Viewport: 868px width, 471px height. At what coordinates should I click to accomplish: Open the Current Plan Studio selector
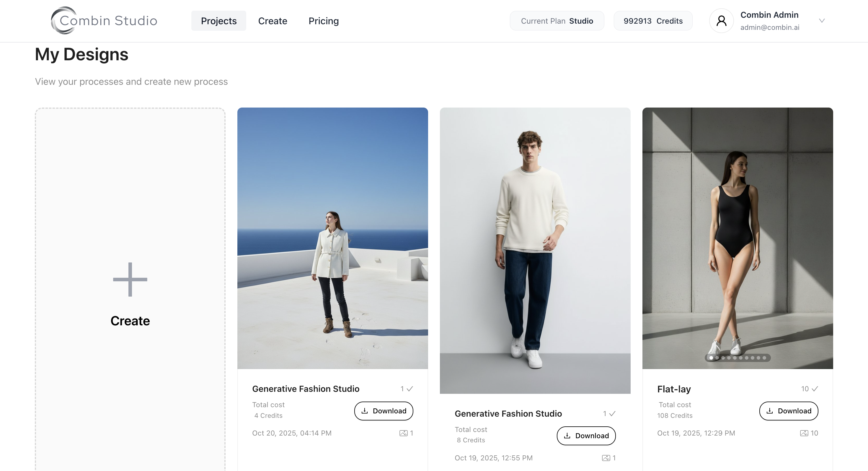pos(557,21)
